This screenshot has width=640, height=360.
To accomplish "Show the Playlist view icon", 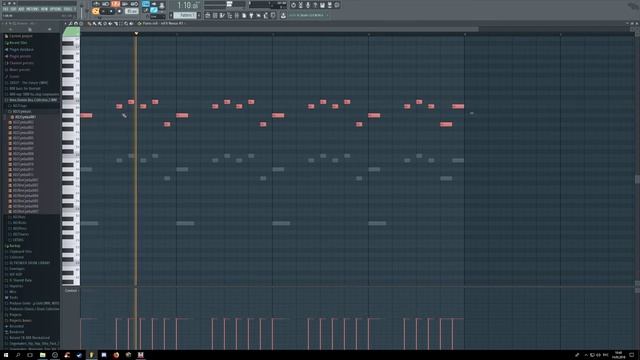I will coord(207,16).
